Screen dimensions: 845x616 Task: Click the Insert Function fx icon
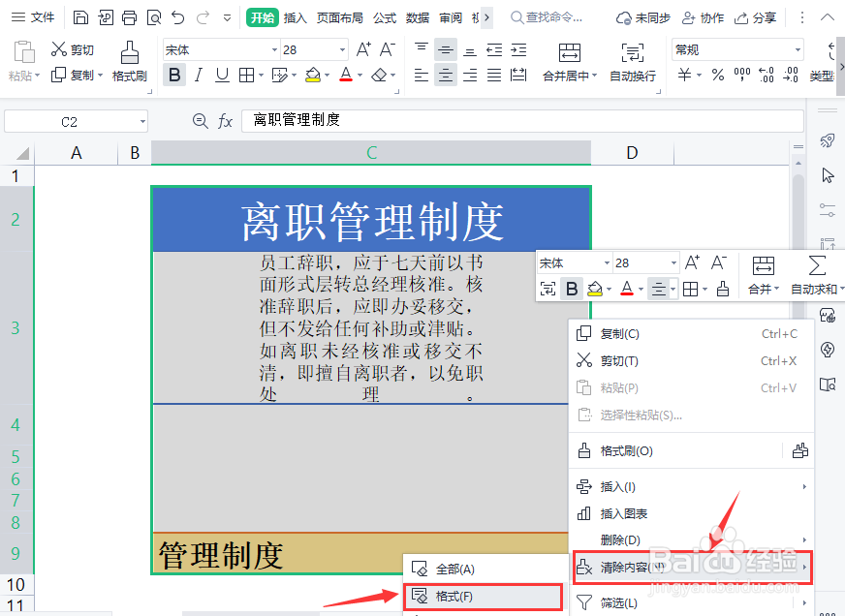click(x=226, y=121)
